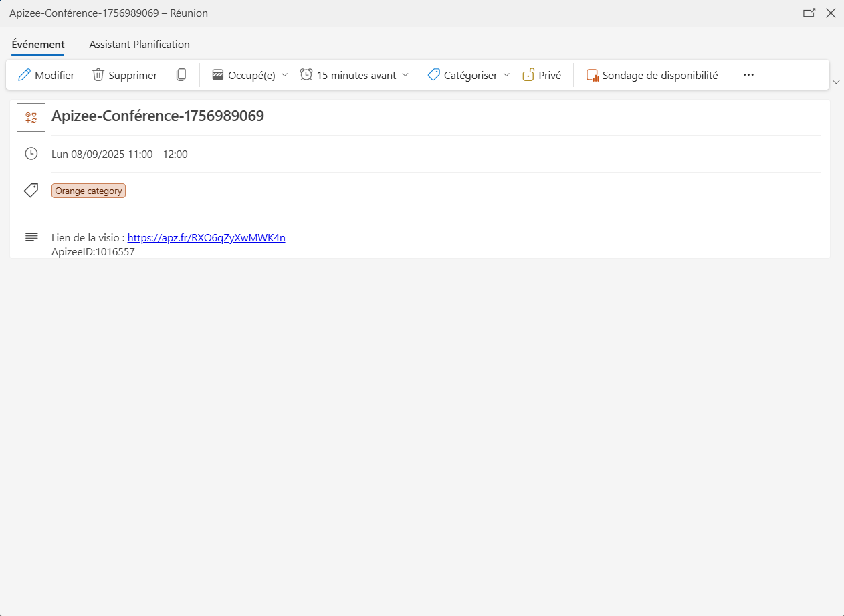Click the Modifier pencil button
Image resolution: width=844 pixels, height=616 pixels.
(x=46, y=75)
